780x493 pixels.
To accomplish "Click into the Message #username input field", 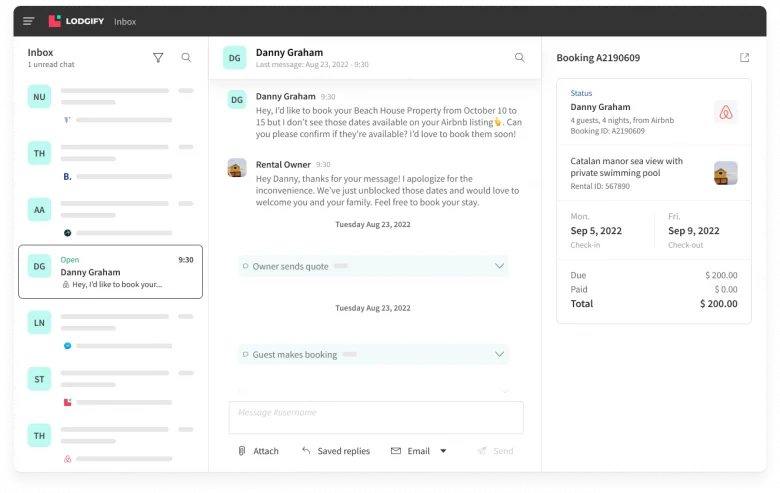I will tap(376, 417).
